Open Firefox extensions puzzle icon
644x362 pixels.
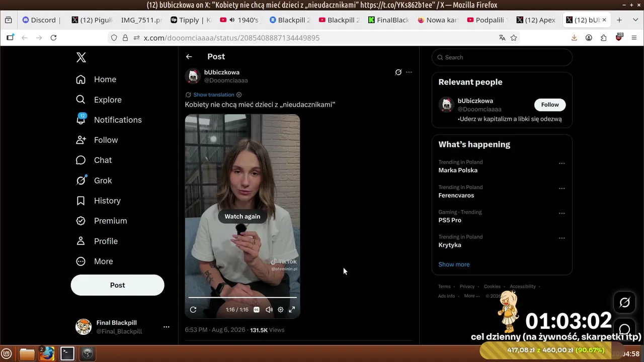point(603,38)
